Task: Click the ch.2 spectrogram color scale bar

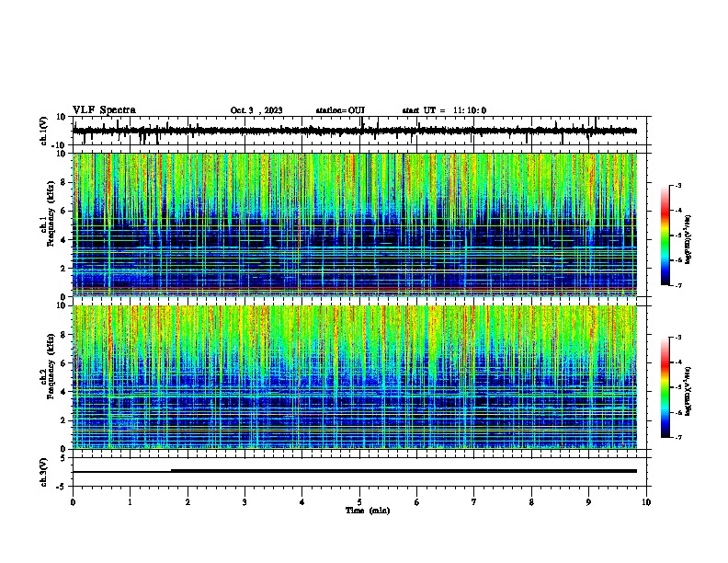Action: point(665,387)
